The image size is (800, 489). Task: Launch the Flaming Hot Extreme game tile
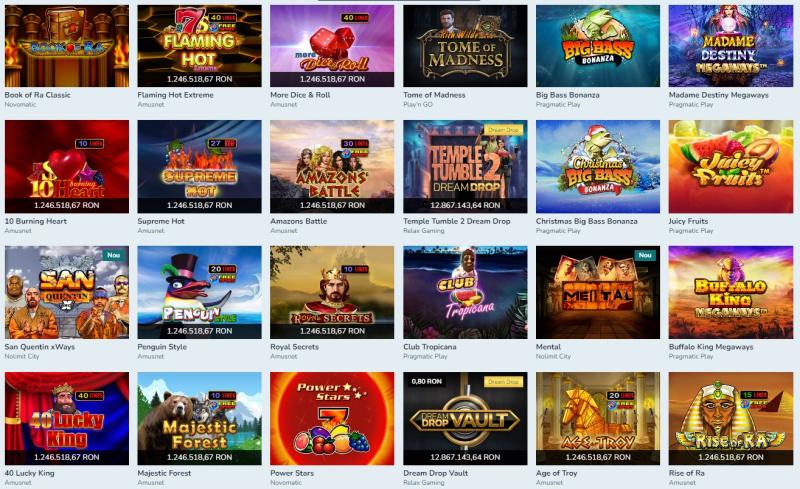click(x=199, y=46)
